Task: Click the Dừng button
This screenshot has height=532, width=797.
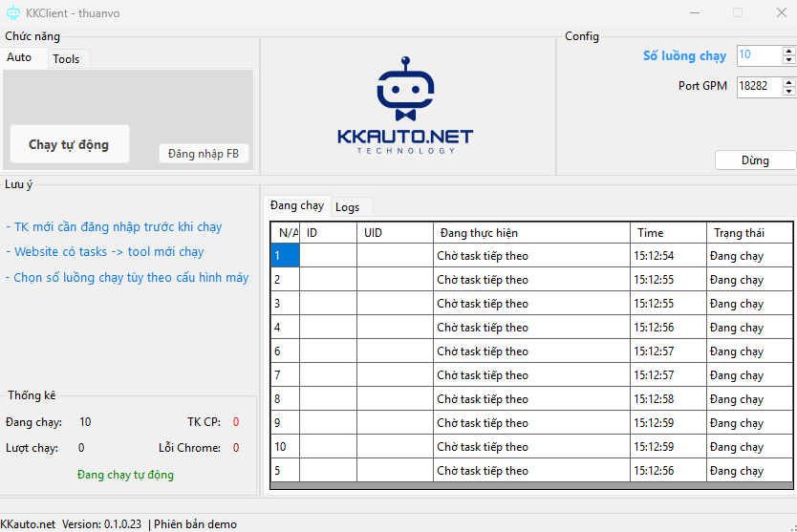Action: coord(755,160)
